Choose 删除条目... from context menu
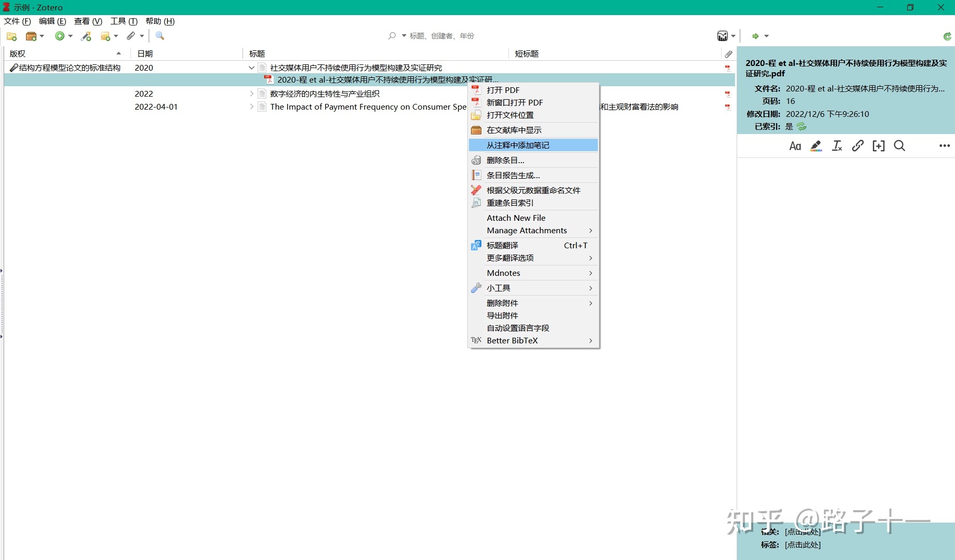The image size is (955, 560). (x=533, y=160)
